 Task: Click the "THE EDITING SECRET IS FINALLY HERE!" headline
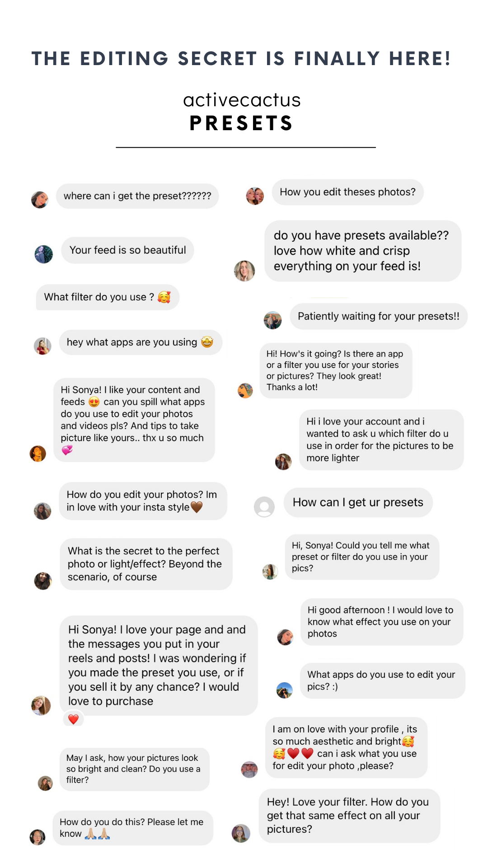(x=241, y=59)
